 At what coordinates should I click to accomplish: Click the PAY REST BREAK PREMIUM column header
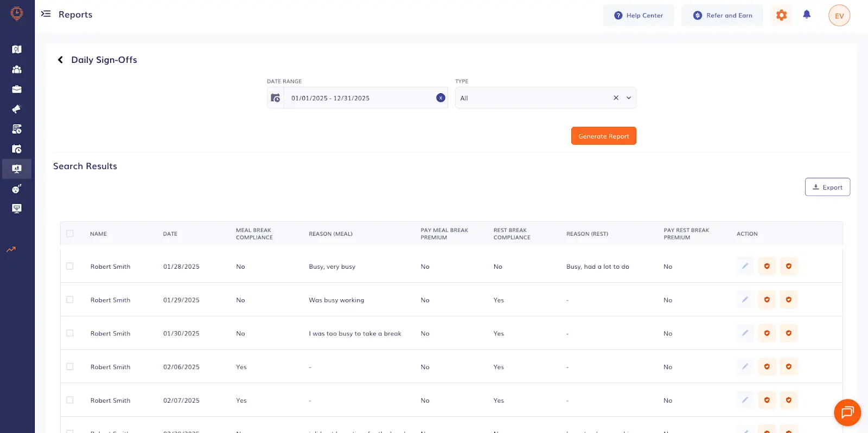tap(686, 234)
